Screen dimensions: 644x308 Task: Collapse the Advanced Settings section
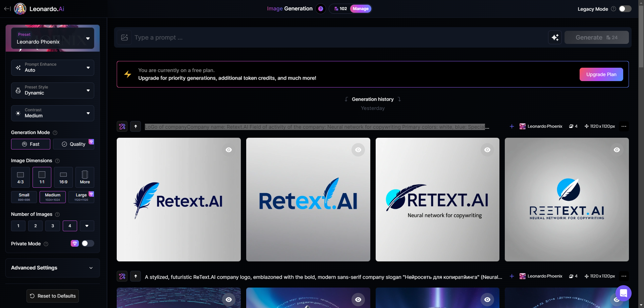(91, 268)
